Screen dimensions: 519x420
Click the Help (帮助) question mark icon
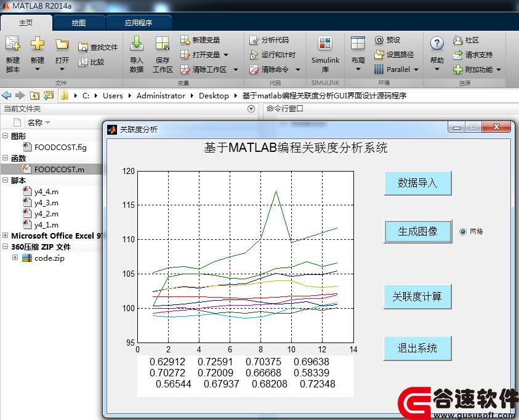437,43
